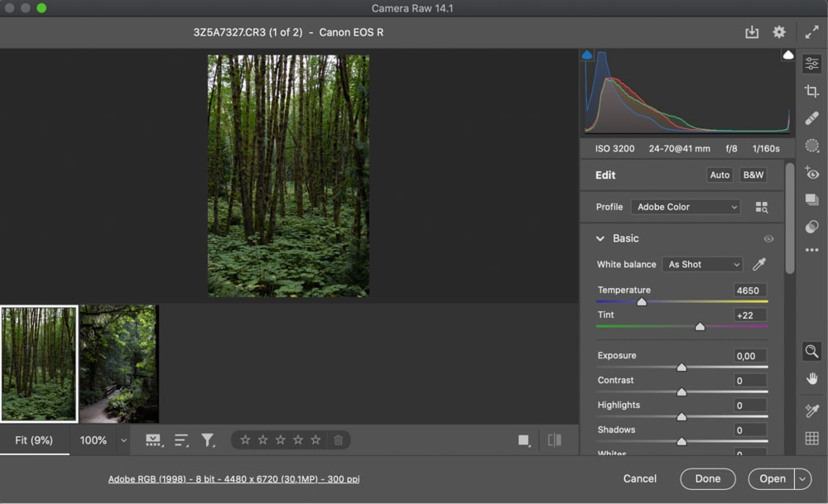Collapse the Basic panel

point(599,238)
